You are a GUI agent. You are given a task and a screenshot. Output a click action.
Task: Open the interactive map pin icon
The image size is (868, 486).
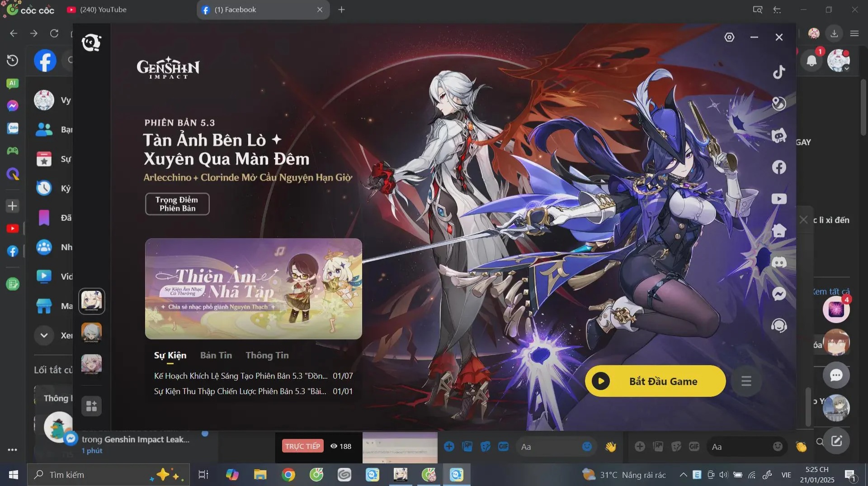[x=779, y=104]
